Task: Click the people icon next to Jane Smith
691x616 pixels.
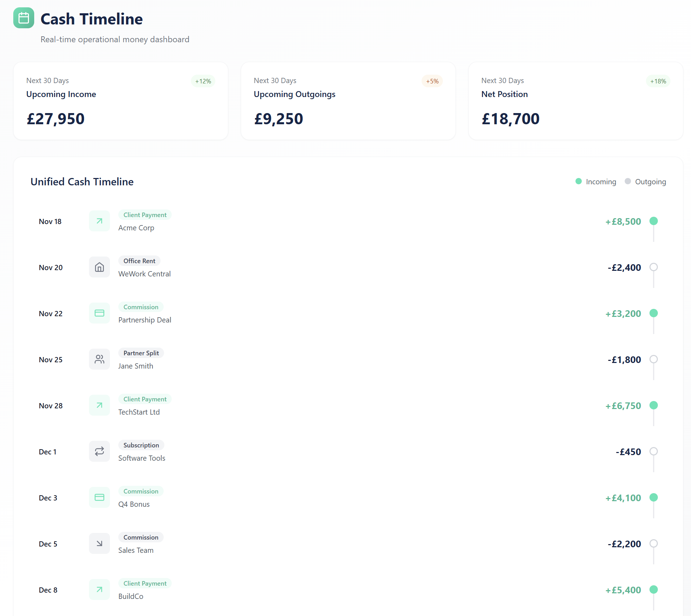Action: [99, 359]
